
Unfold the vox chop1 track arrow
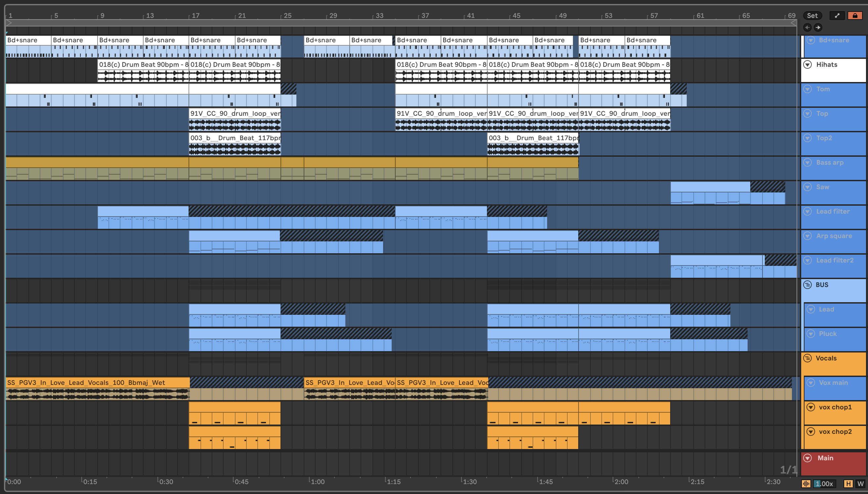pos(811,407)
